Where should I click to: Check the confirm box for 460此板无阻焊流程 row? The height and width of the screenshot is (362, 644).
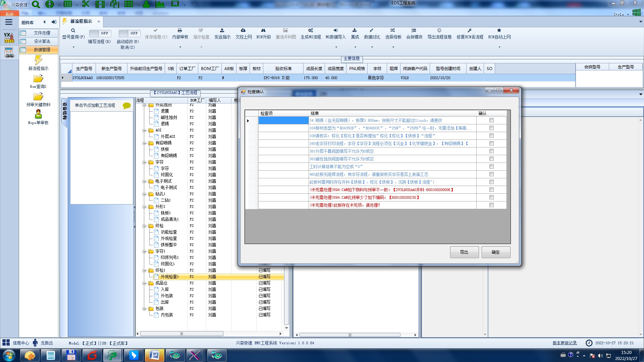click(491, 174)
